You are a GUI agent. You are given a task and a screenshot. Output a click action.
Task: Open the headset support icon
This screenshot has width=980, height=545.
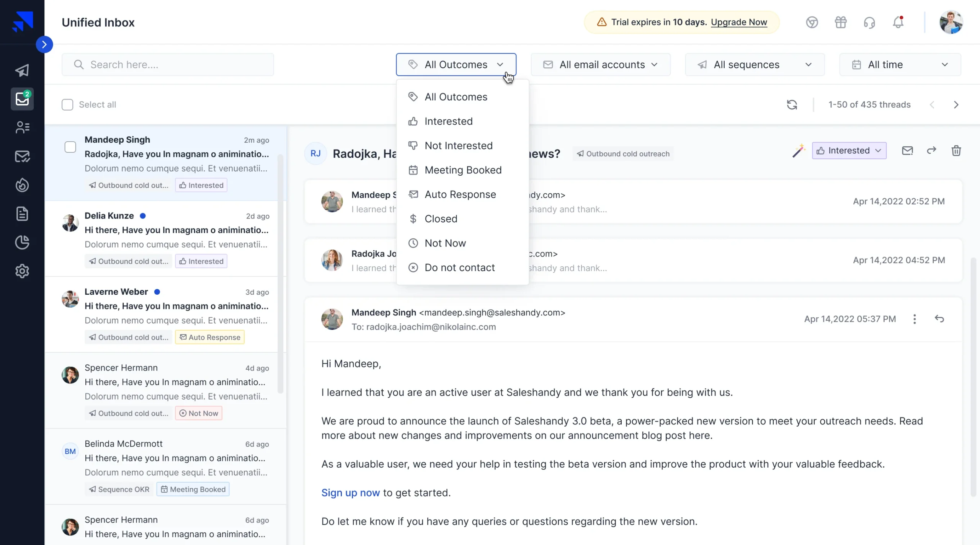coord(869,23)
